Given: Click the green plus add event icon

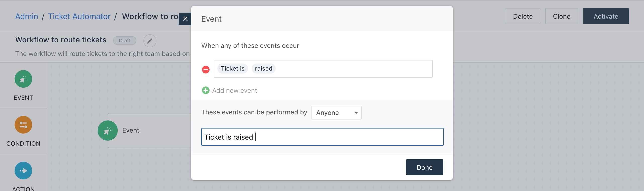Looking at the screenshot, I should [x=206, y=90].
